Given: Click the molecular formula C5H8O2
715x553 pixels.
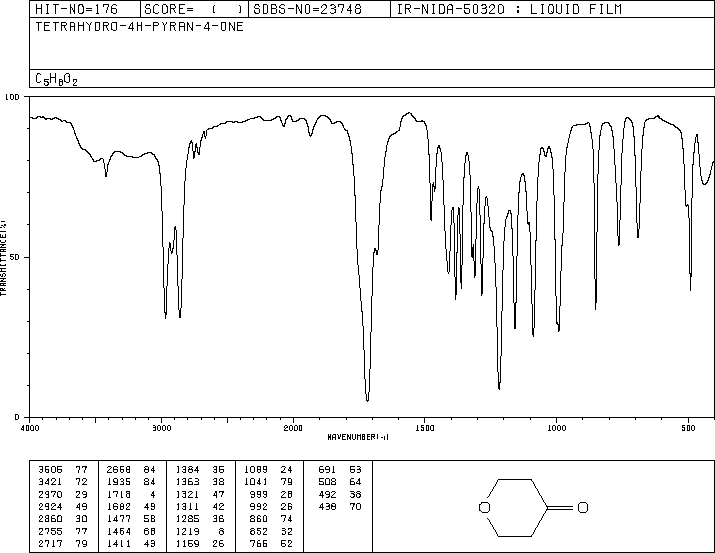Looking at the screenshot, I should pyautogui.click(x=56, y=79).
